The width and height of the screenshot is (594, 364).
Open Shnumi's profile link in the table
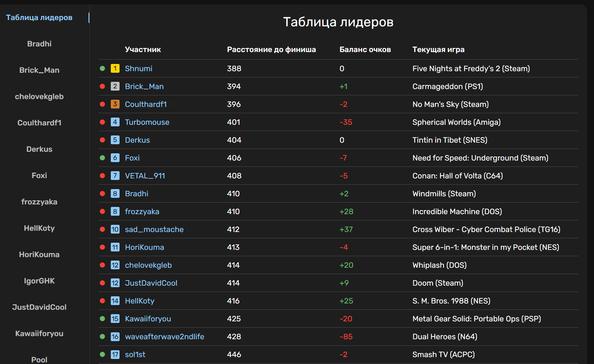138,68
